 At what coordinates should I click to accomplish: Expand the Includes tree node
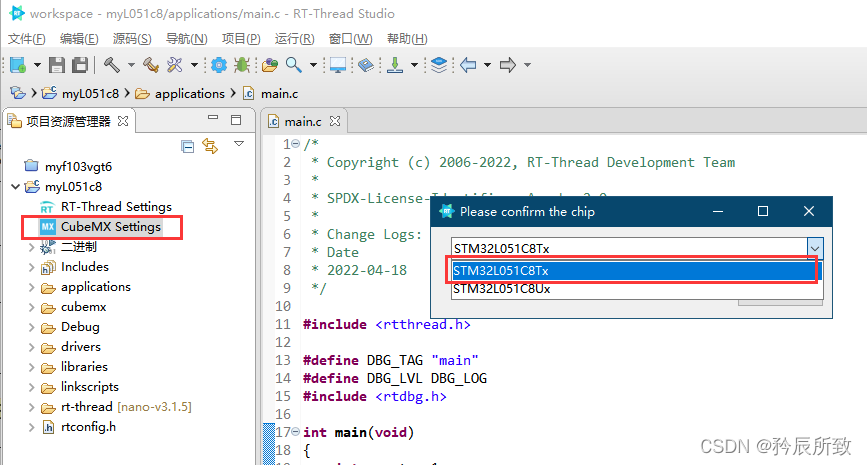(x=32, y=267)
